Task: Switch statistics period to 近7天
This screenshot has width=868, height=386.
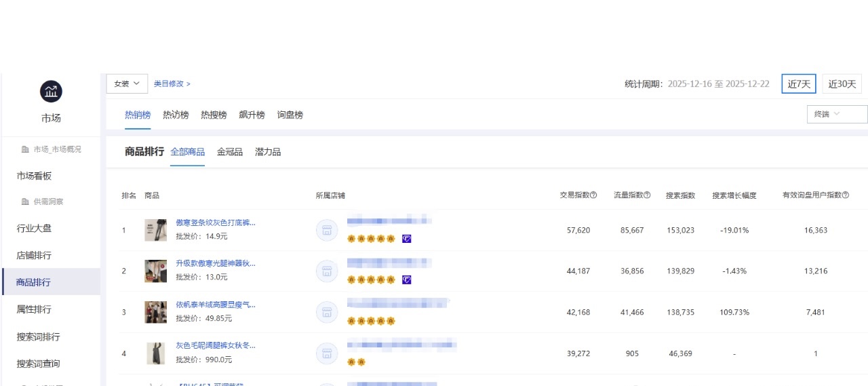Action: 798,84
